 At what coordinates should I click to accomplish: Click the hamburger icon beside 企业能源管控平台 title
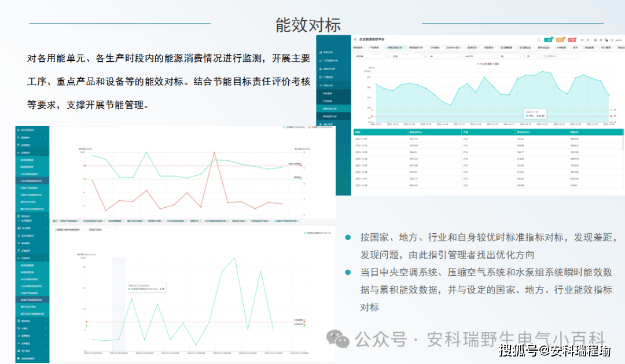click(x=355, y=39)
